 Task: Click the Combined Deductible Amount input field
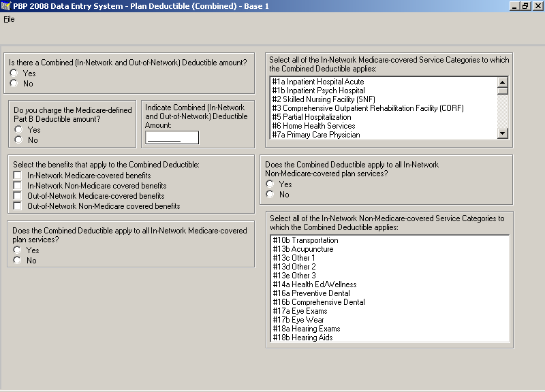[x=172, y=137]
